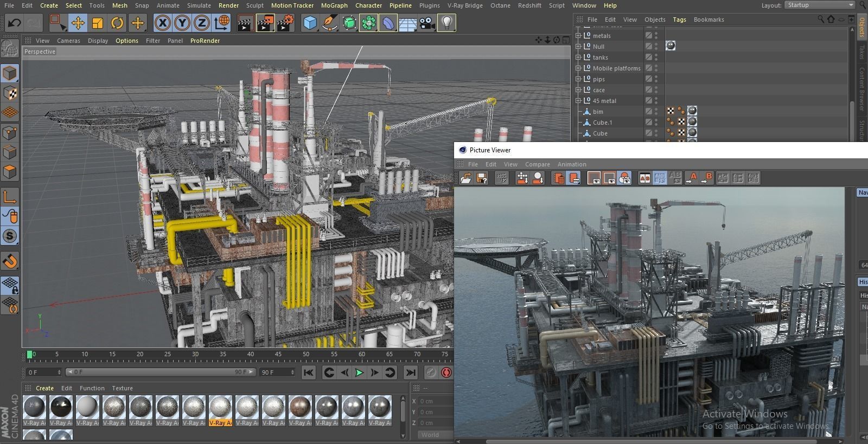Toggle Y axis lock
The height and width of the screenshot is (444, 868).
click(182, 23)
